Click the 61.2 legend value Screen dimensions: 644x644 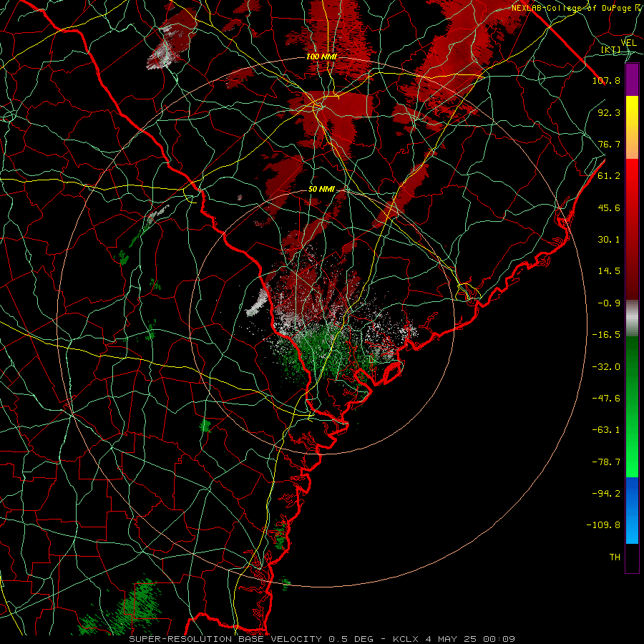(609, 176)
